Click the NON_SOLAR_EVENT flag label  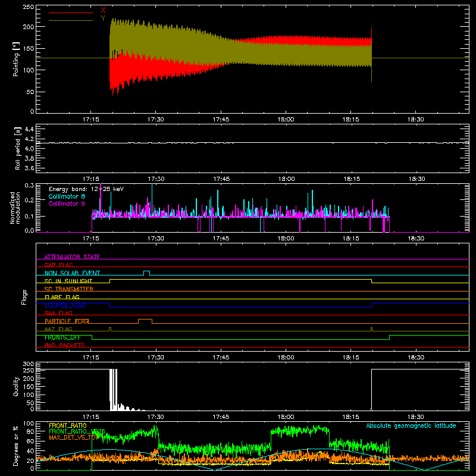pyautogui.click(x=72, y=273)
